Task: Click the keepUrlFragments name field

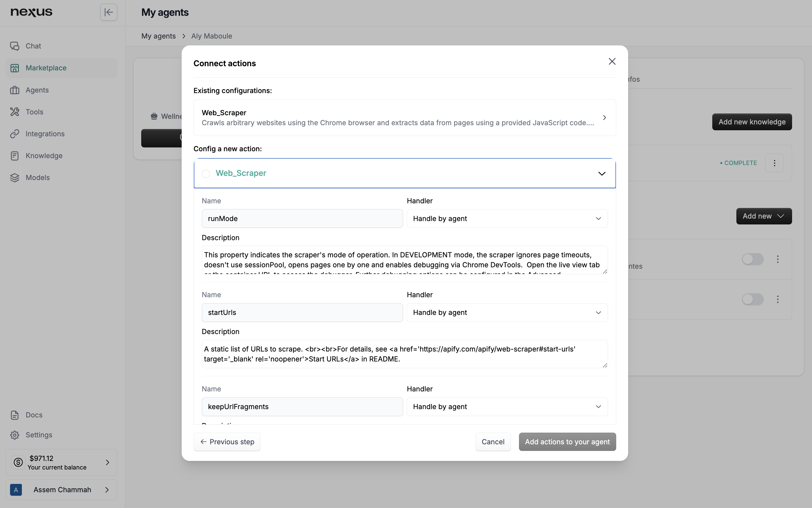Action: tap(302, 407)
